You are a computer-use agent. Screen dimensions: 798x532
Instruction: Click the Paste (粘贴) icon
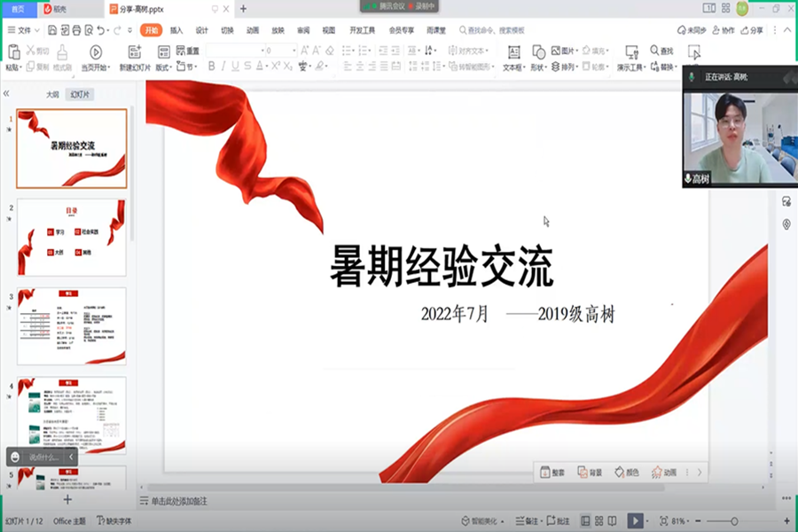(x=12, y=53)
